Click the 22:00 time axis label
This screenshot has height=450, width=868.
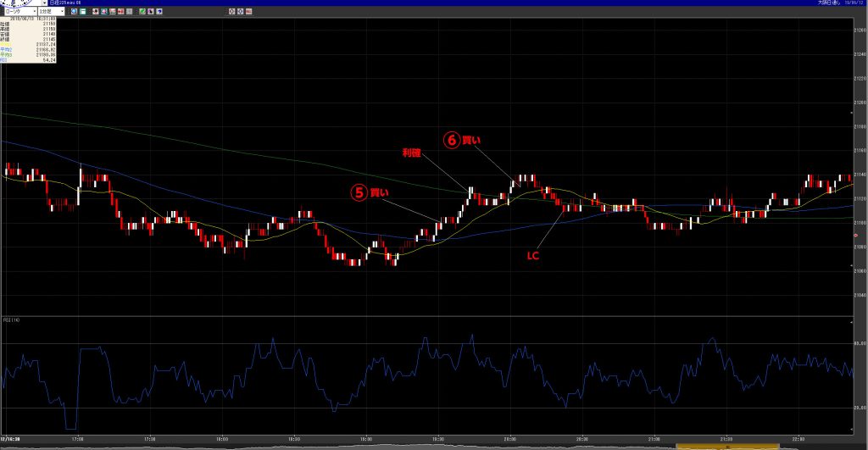798,439
